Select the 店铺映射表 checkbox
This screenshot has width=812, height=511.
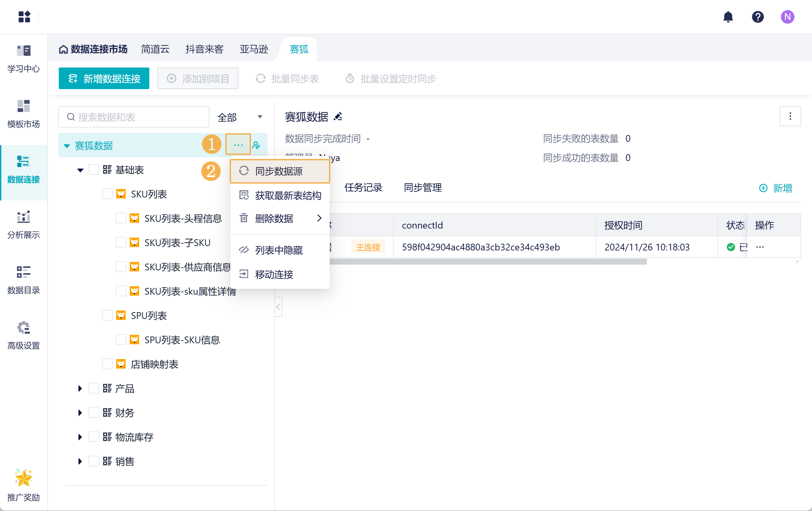click(x=107, y=364)
